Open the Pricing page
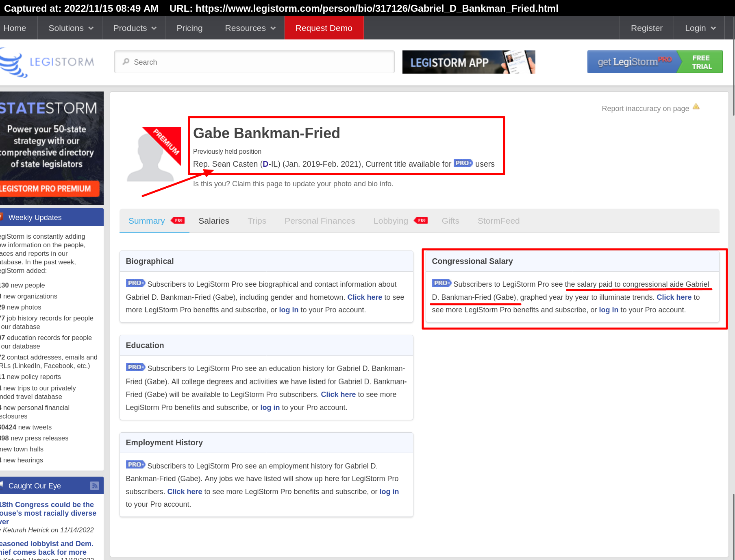 point(189,28)
